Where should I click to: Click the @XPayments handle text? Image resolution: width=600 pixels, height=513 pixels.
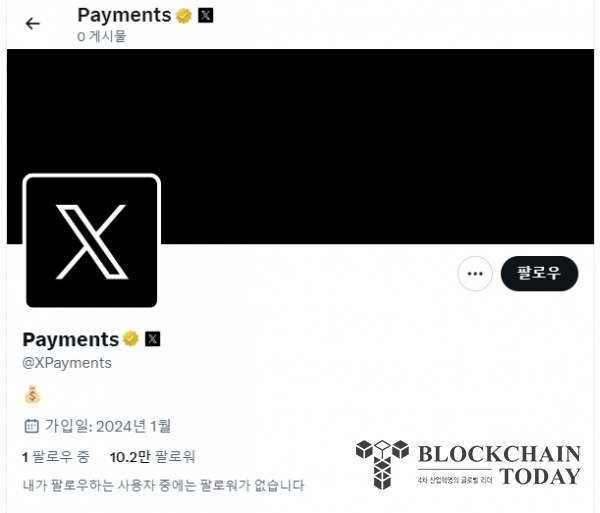(x=67, y=363)
